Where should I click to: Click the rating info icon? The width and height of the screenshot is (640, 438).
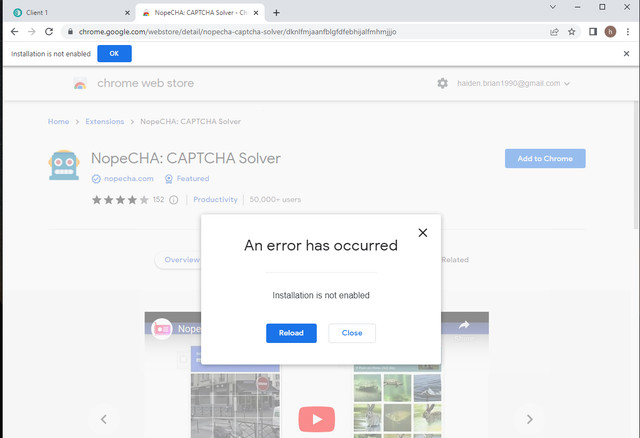click(x=174, y=200)
